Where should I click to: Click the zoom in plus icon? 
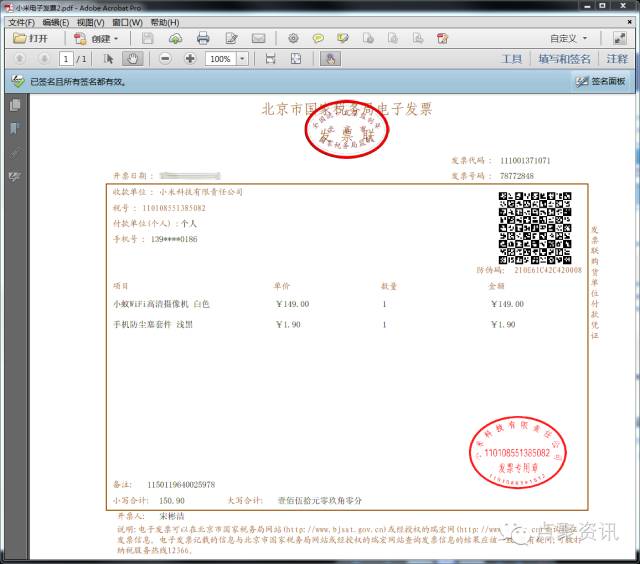[x=190, y=59]
